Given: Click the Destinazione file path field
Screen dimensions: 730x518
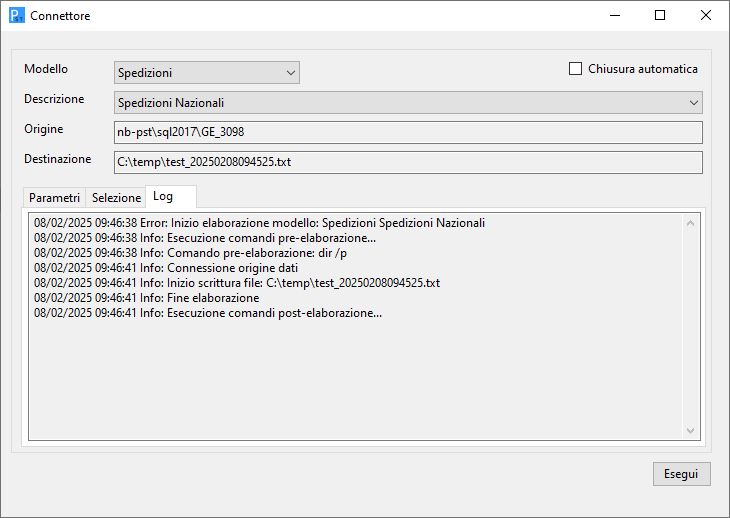Looking at the screenshot, I should click(408, 162).
